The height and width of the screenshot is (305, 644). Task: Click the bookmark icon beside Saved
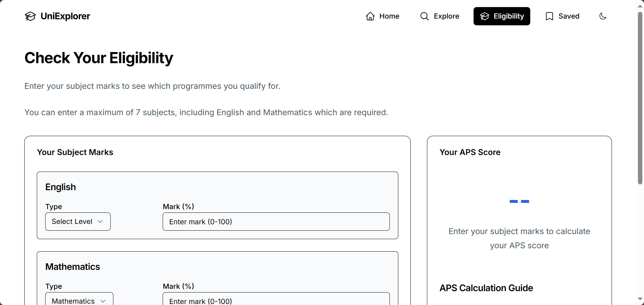pos(549,16)
